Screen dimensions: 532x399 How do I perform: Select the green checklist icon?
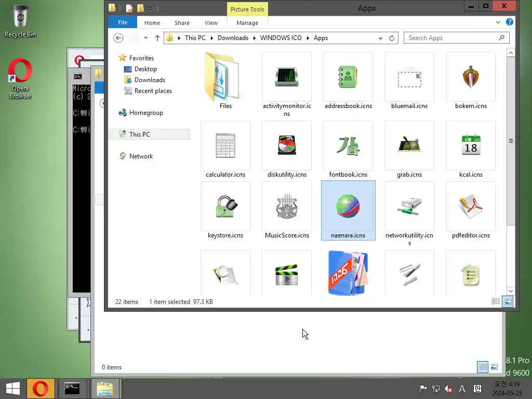click(x=471, y=274)
